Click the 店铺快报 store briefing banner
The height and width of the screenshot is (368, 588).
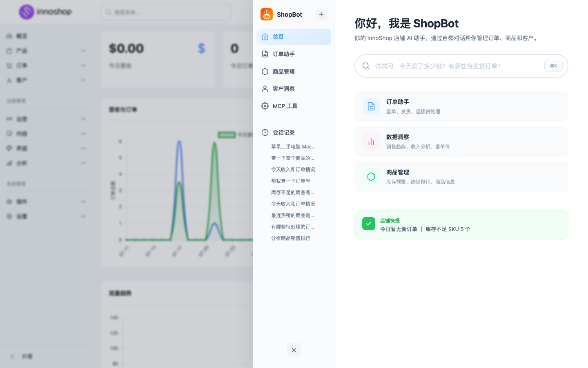(x=461, y=225)
